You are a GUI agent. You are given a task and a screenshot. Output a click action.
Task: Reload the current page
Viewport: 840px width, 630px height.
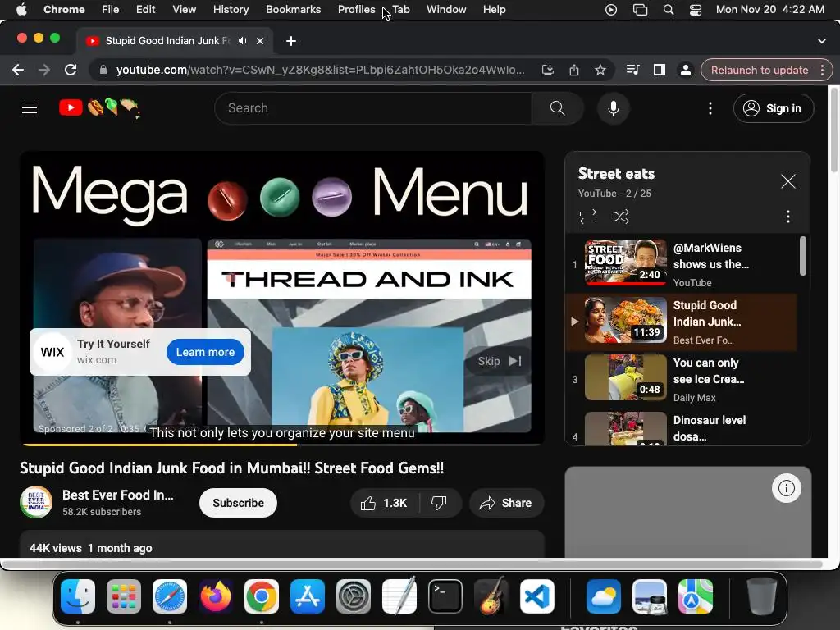coord(71,71)
